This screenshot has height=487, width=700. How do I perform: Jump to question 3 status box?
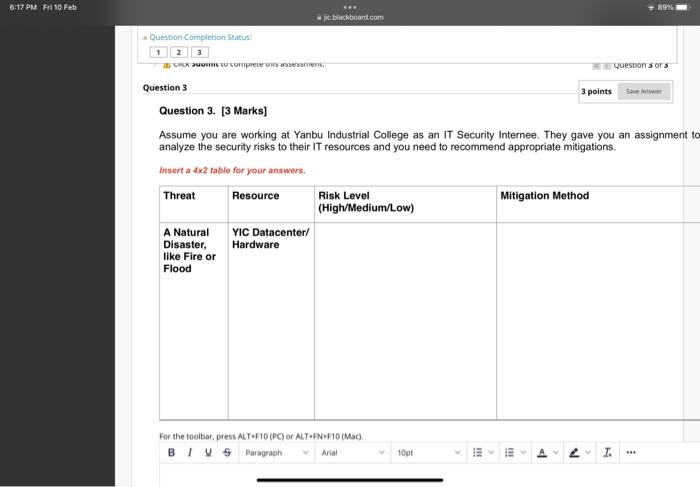point(200,52)
